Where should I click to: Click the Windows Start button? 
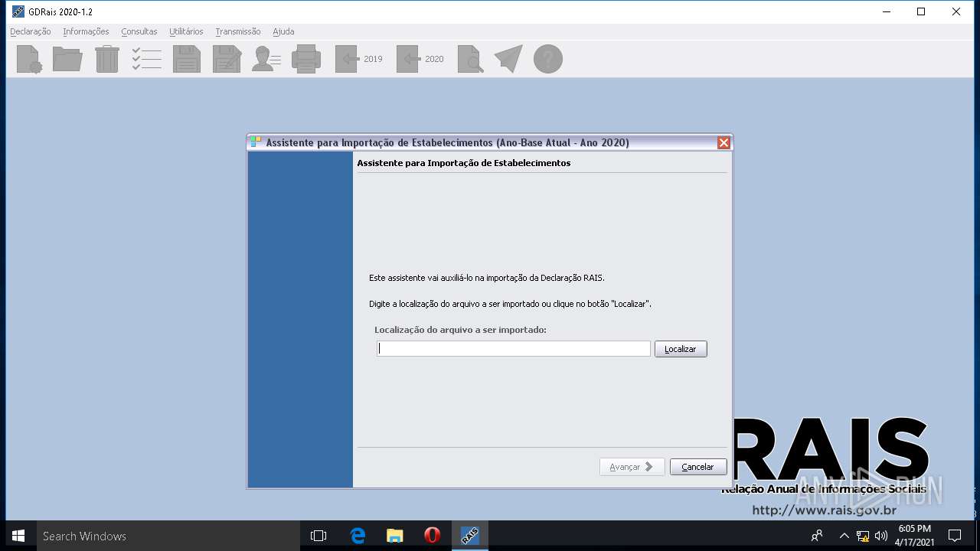tap(18, 536)
